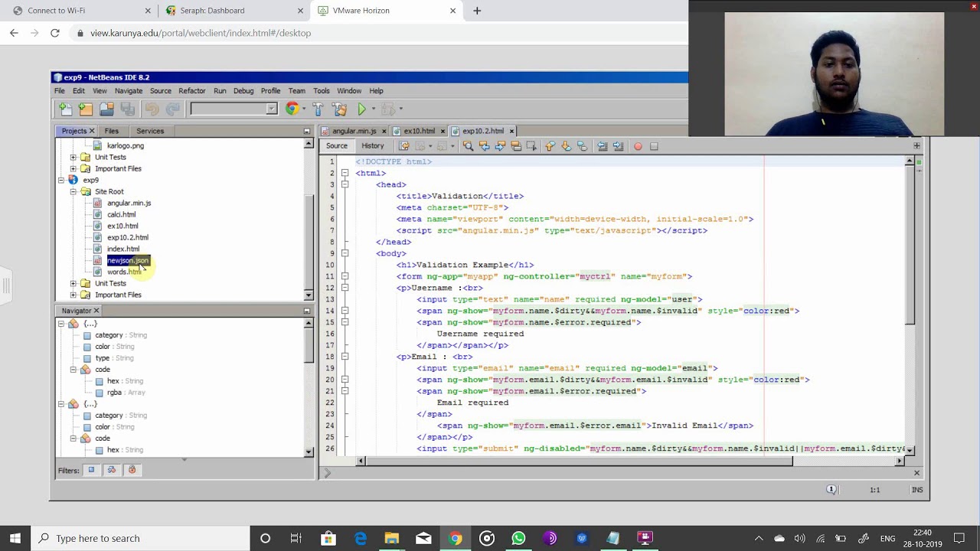Click the Find Selection magnifier icon

(468, 146)
